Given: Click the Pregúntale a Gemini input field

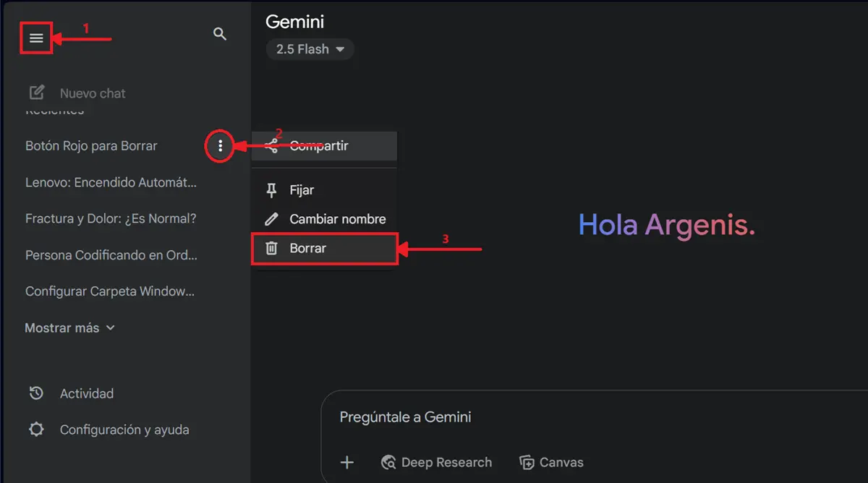Looking at the screenshot, I should click(579, 417).
